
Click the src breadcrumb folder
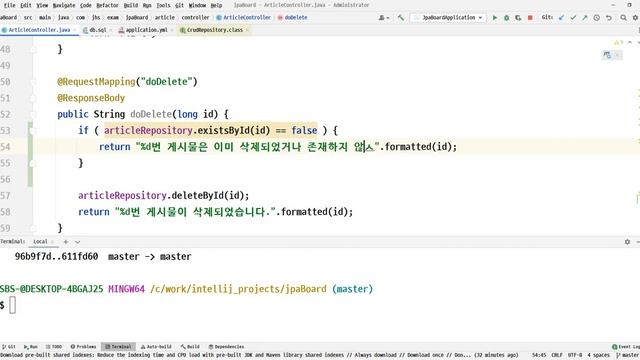tap(28, 18)
